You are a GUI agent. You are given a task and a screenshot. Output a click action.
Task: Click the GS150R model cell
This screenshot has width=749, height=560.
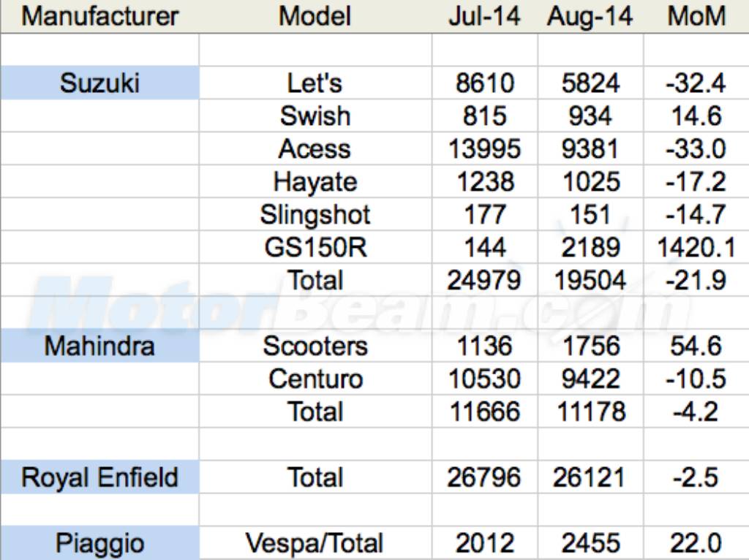[315, 248]
